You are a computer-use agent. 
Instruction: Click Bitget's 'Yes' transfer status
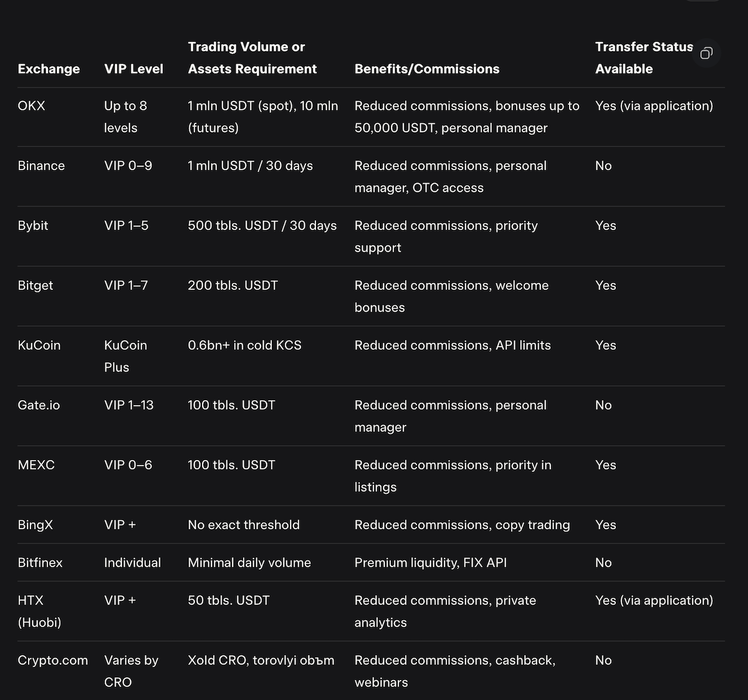pos(606,285)
